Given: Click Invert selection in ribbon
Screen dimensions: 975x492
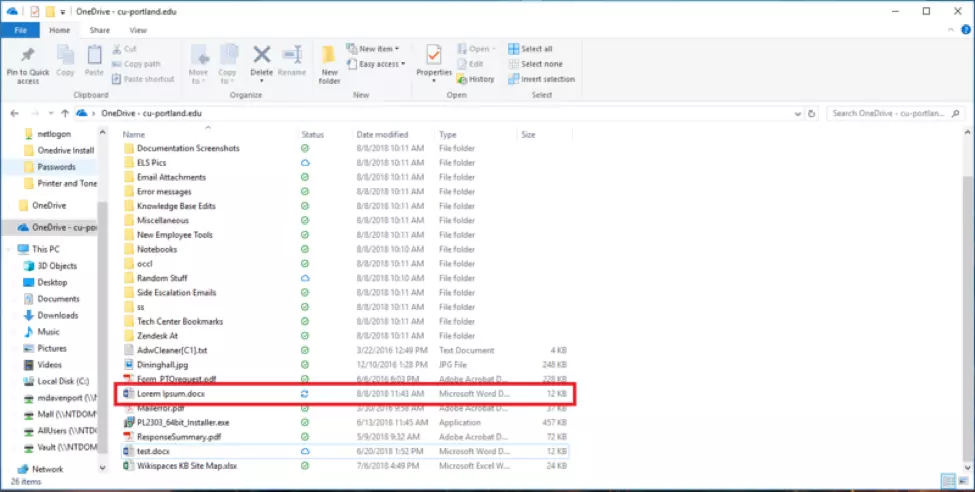Looking at the screenshot, I should [x=542, y=79].
